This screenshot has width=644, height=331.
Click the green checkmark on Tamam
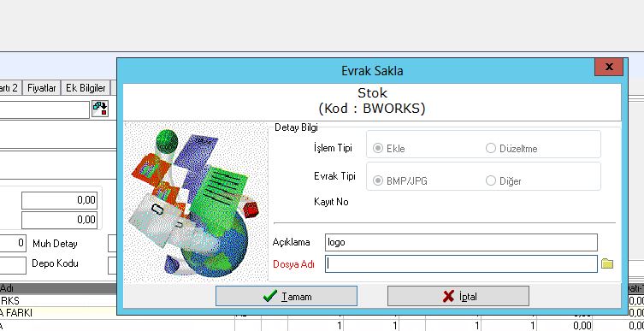coord(270,296)
